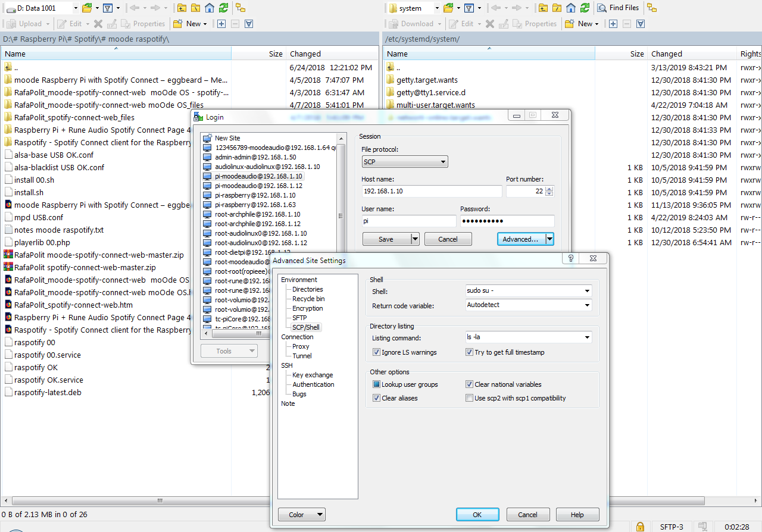Select admin-admin@192.168.1.50 site
762x532 pixels.
click(x=255, y=157)
